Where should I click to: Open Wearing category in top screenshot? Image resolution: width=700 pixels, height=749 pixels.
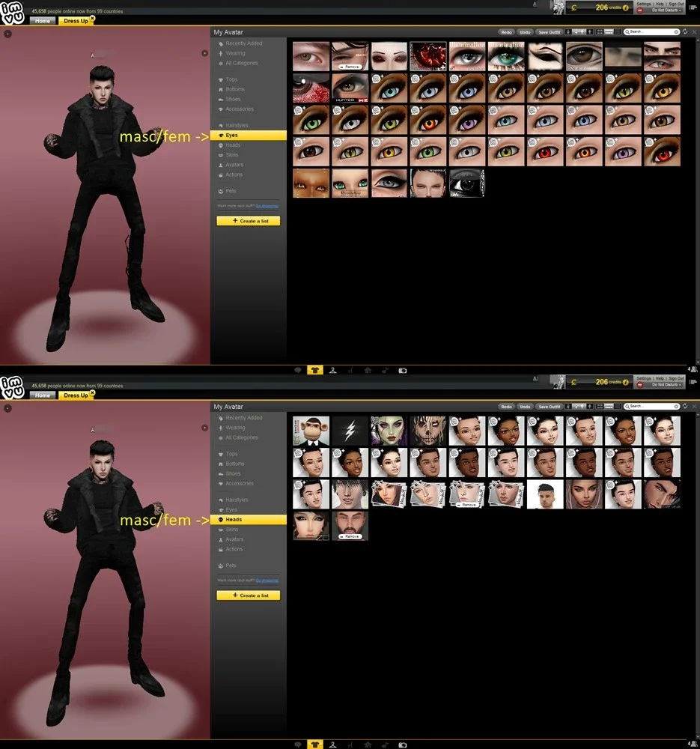235,53
